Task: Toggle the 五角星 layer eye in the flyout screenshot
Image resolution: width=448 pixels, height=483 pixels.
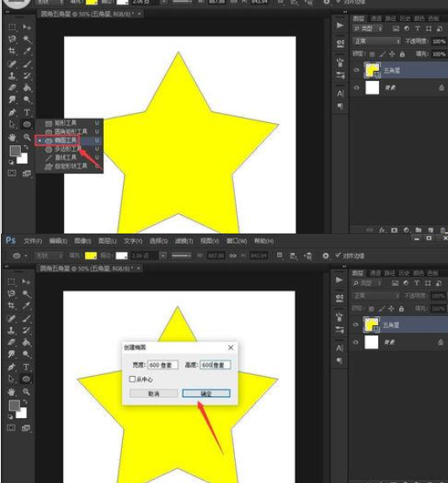Action: click(356, 70)
